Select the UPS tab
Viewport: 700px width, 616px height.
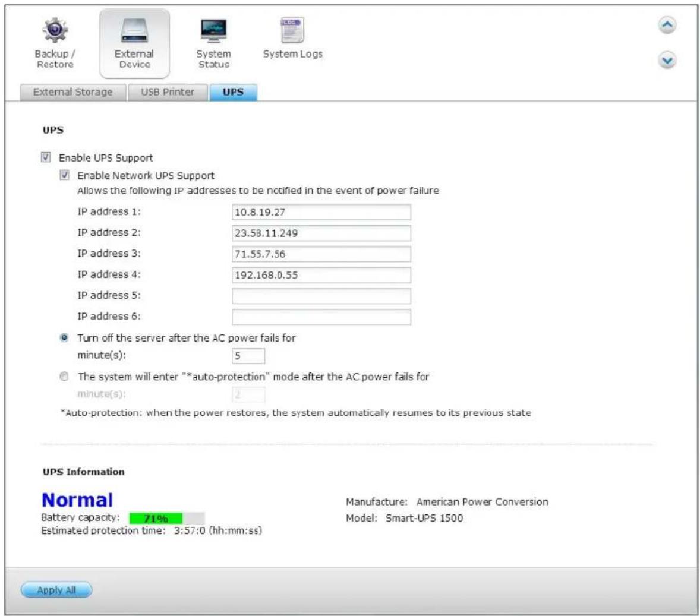pyautogui.click(x=233, y=92)
